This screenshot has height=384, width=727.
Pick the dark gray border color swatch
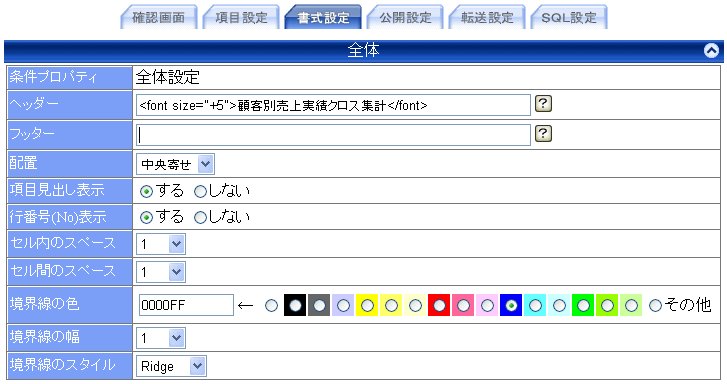[x=319, y=305]
